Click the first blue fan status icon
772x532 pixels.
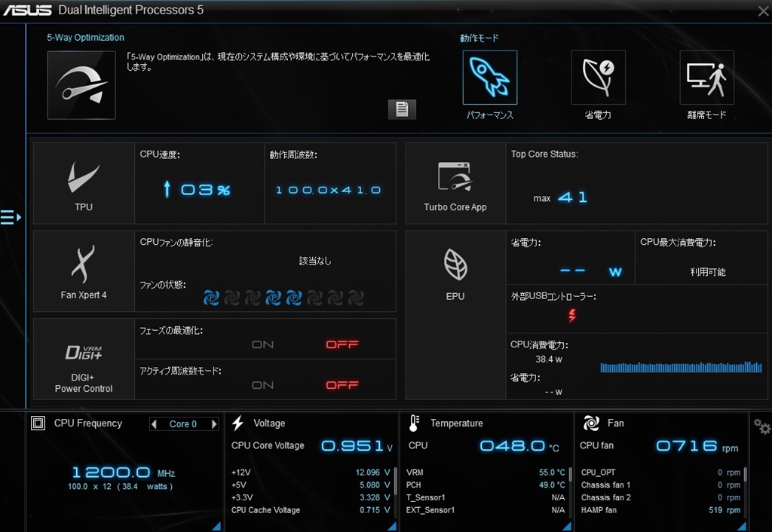click(211, 298)
